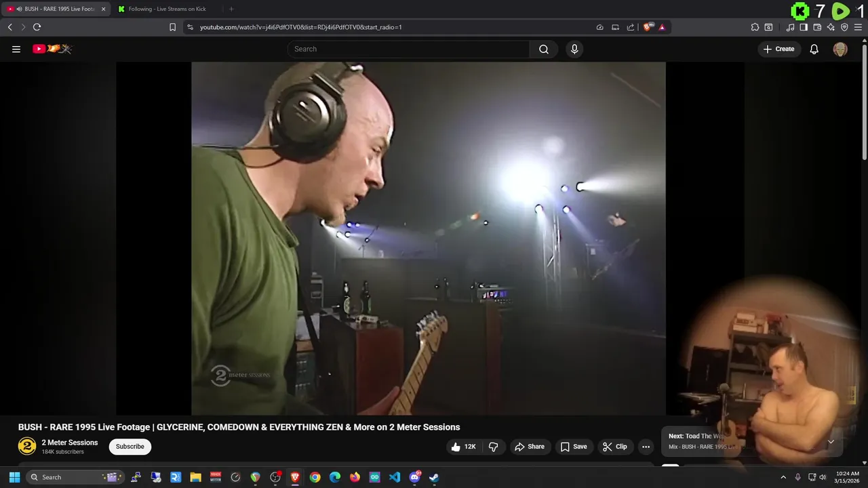Open a new browser tab

tap(231, 9)
